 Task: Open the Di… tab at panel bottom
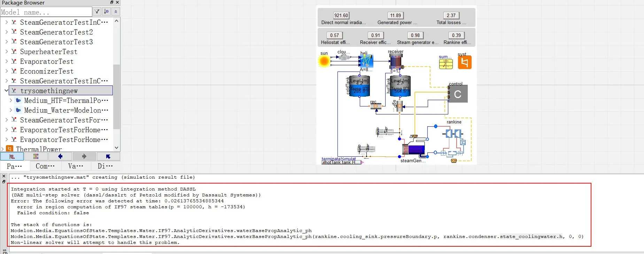[x=105, y=166]
